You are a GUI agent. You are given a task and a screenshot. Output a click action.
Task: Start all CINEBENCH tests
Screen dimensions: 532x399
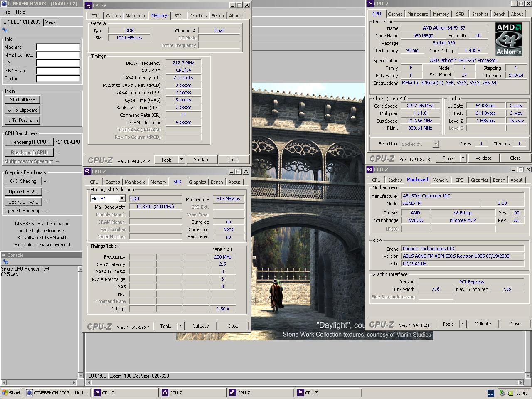tap(23, 100)
